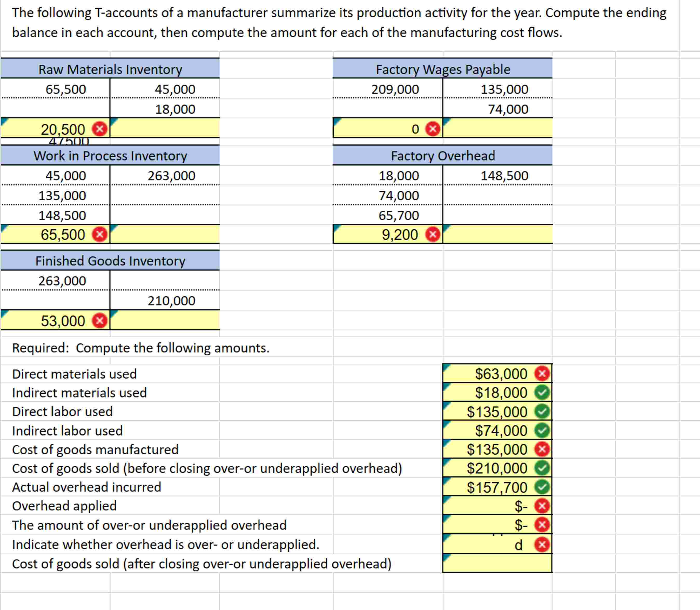Click green check next to Direct labor $135,000

click(542, 412)
